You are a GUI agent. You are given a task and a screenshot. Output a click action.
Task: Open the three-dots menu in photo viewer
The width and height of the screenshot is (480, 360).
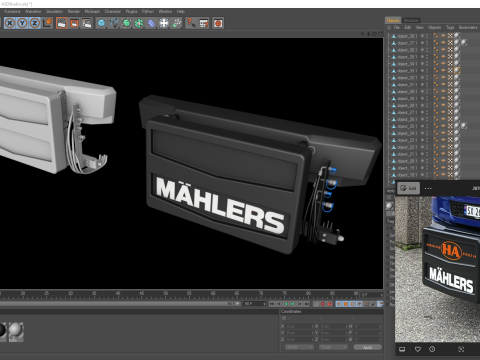coord(428,188)
